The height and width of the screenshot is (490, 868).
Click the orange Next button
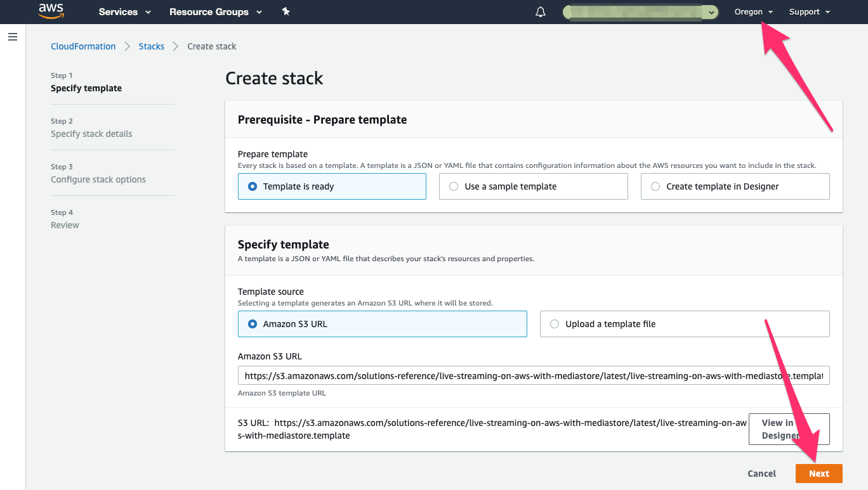[819, 474]
